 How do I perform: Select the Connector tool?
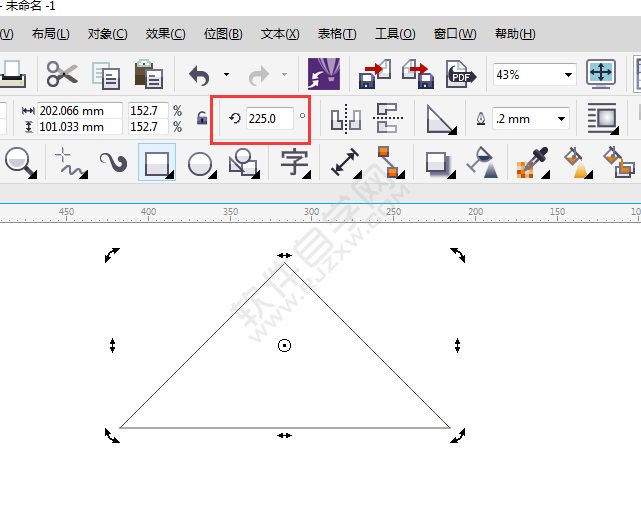click(390, 162)
